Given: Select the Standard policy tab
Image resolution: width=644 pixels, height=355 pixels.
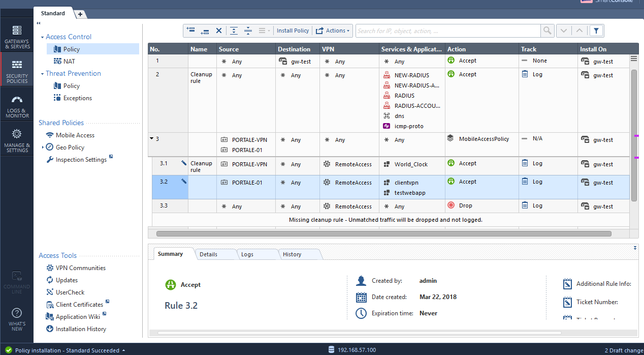Looking at the screenshot, I should coord(53,13).
